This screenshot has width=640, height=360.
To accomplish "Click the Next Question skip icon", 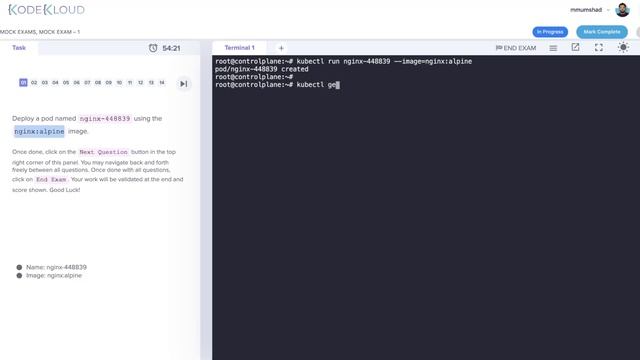I will click(x=184, y=84).
